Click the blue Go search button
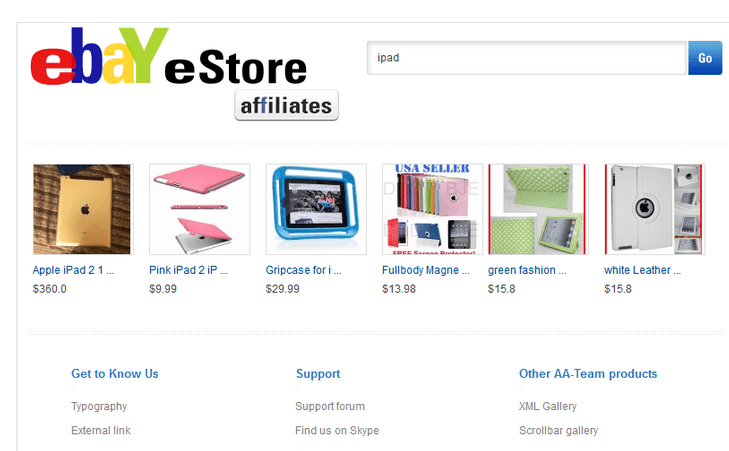The height and width of the screenshot is (451, 729). pyautogui.click(x=705, y=58)
